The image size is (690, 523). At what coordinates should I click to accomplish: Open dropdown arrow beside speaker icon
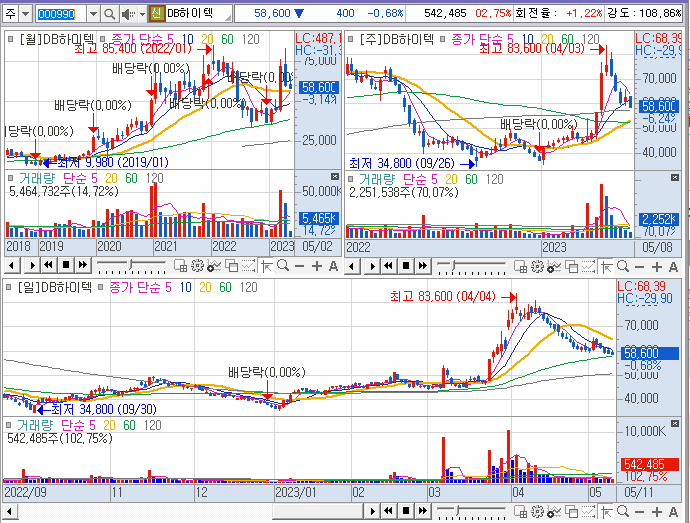142,14
